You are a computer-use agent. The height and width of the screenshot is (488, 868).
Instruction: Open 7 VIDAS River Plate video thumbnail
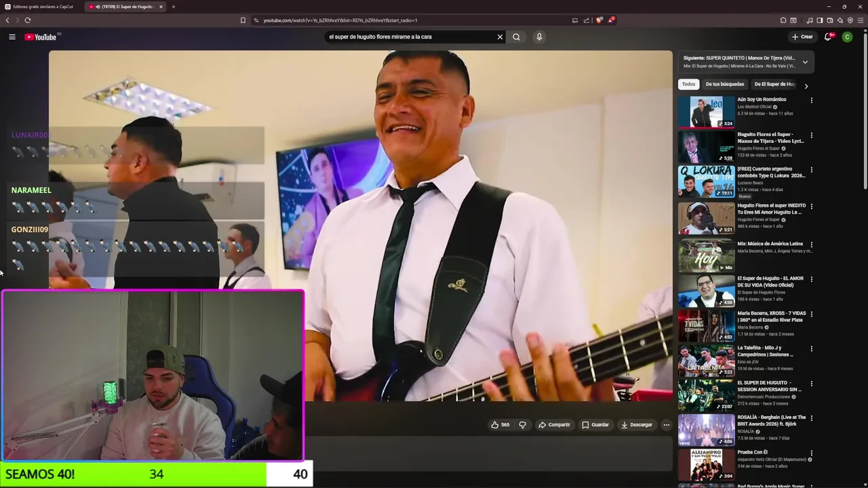coord(706,325)
